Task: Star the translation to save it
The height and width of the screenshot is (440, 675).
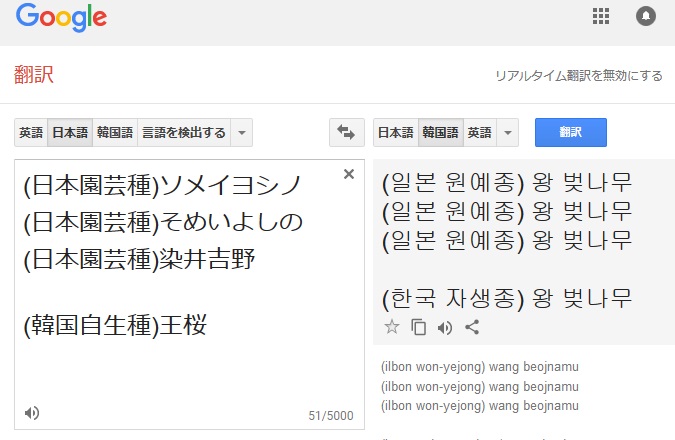Action: pyautogui.click(x=392, y=327)
